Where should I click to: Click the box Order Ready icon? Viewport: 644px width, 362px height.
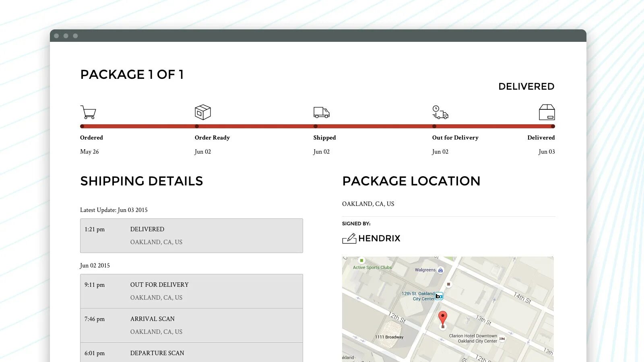[x=203, y=112]
